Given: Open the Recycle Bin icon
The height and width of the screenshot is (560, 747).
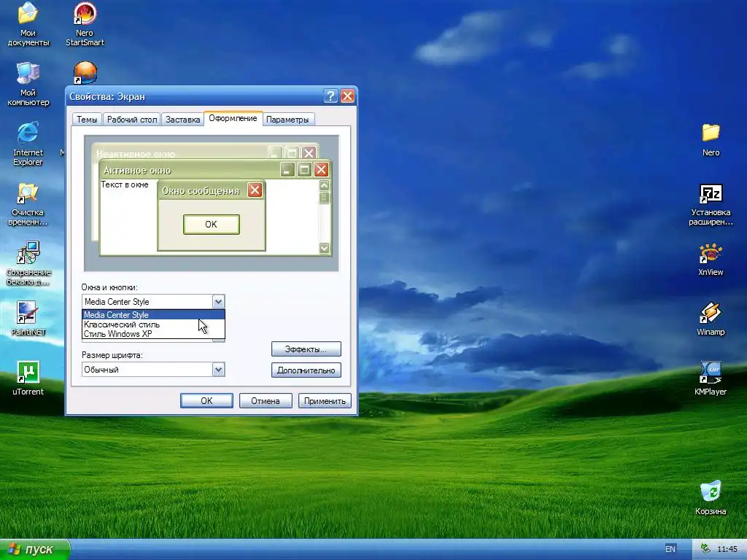Looking at the screenshot, I should click(711, 498).
